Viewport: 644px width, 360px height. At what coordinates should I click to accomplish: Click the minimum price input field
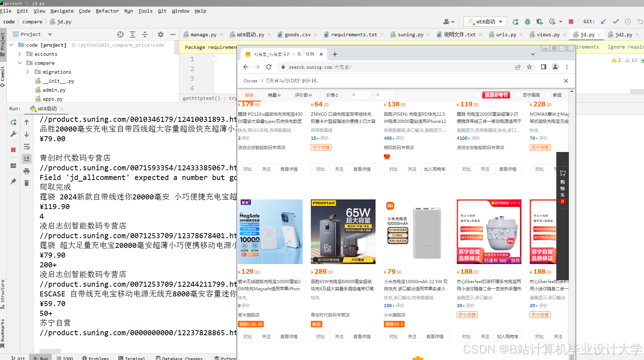pyautogui.click(x=360, y=95)
